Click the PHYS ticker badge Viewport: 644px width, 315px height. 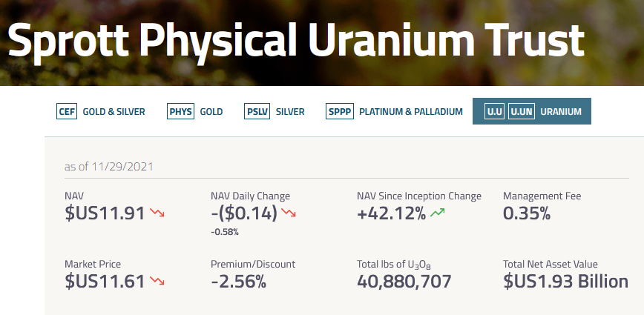click(x=180, y=112)
